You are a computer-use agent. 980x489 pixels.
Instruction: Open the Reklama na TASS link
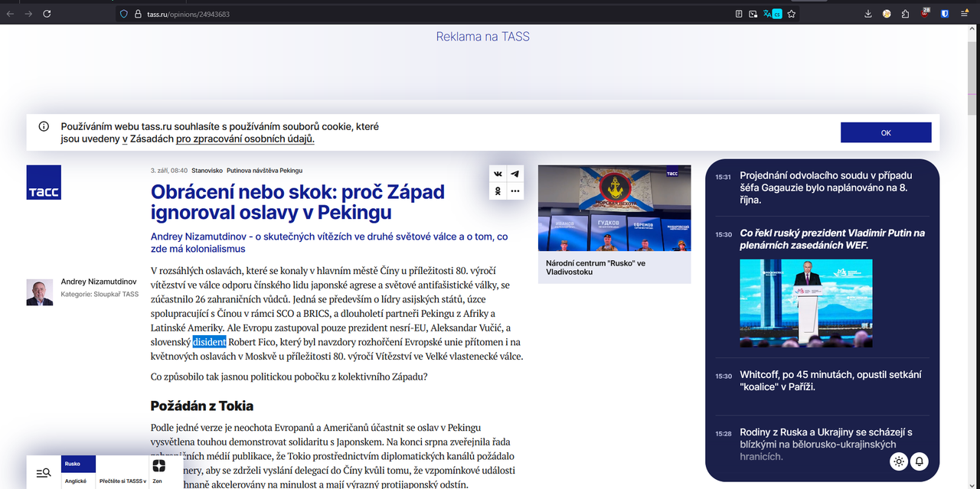(x=482, y=36)
